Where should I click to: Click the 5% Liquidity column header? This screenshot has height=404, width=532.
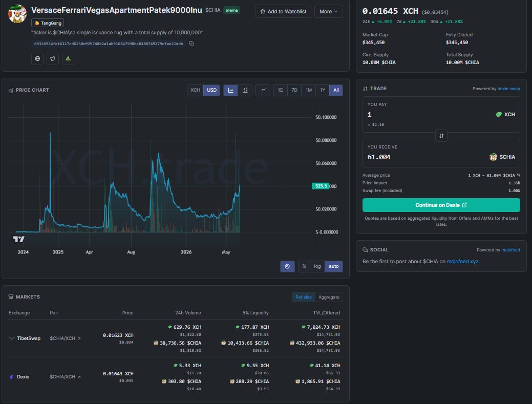256,313
